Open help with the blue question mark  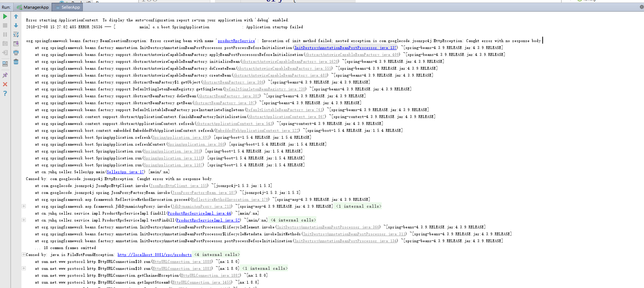(5, 93)
